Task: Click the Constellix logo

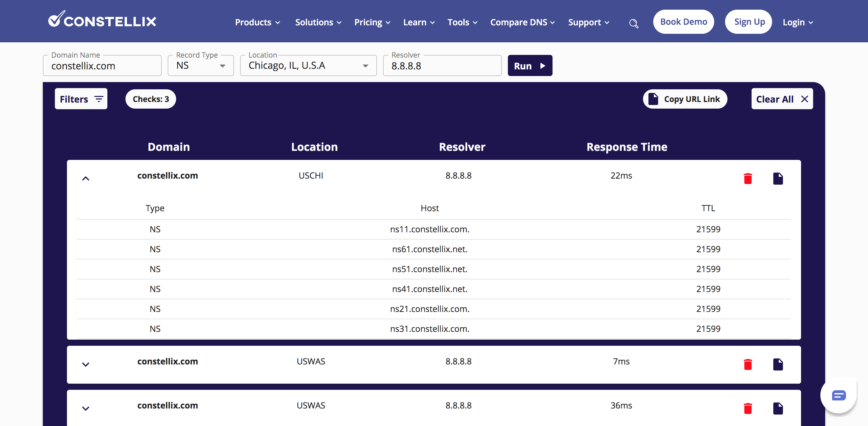Action: [102, 19]
